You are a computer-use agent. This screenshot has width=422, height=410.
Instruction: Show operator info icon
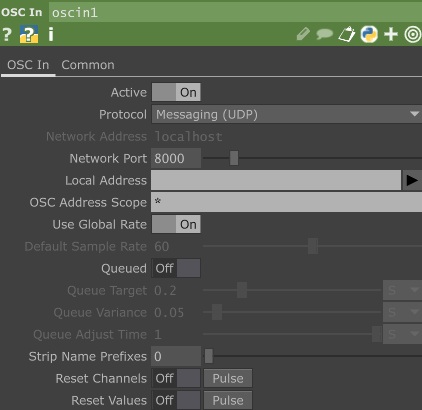coord(51,34)
